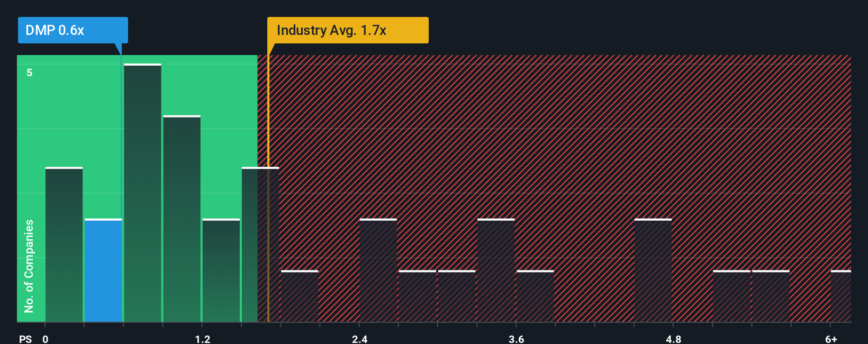Click the x-axis label 1.2
Screen dimensions: 868x344
203,339
